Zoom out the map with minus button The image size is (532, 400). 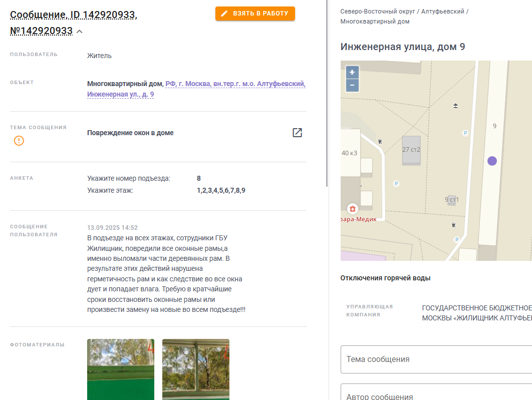[352, 85]
